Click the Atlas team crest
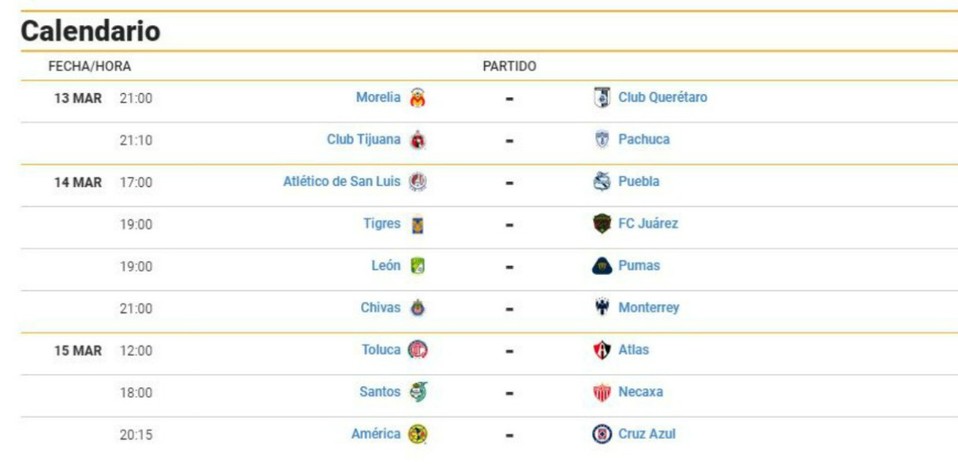Viewport: 958px width, 475px height. (602, 350)
